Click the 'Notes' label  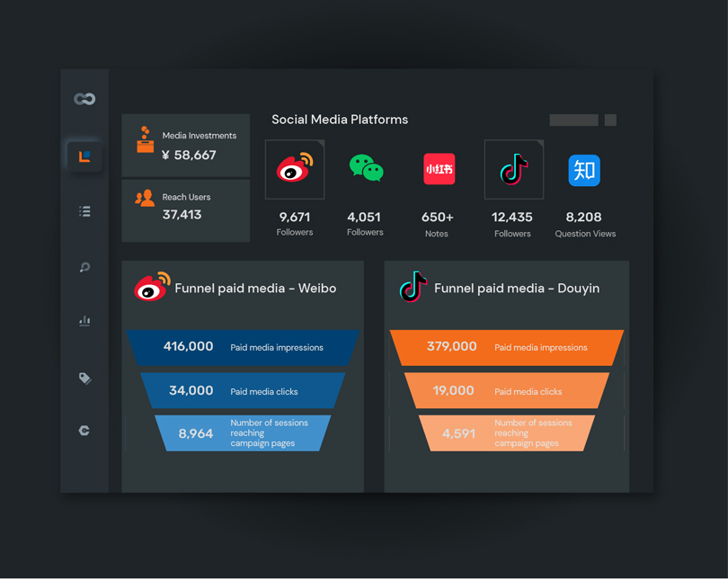click(437, 234)
